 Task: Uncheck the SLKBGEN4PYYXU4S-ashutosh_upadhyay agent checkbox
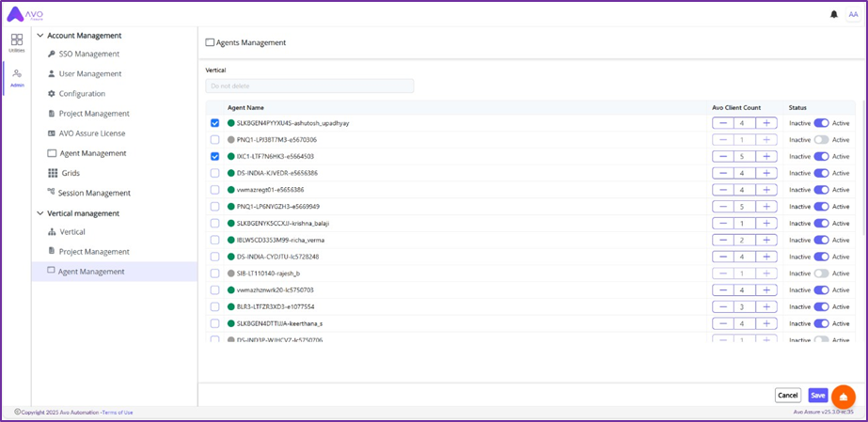(x=215, y=123)
